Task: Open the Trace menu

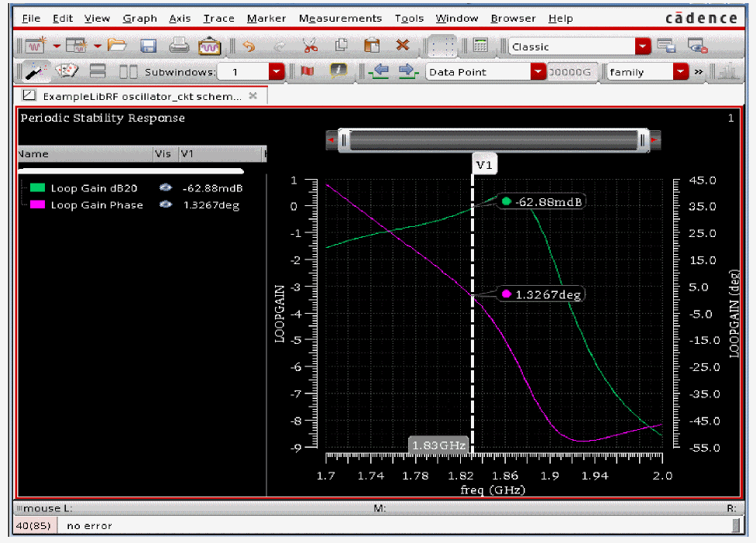Action: pyautogui.click(x=219, y=18)
